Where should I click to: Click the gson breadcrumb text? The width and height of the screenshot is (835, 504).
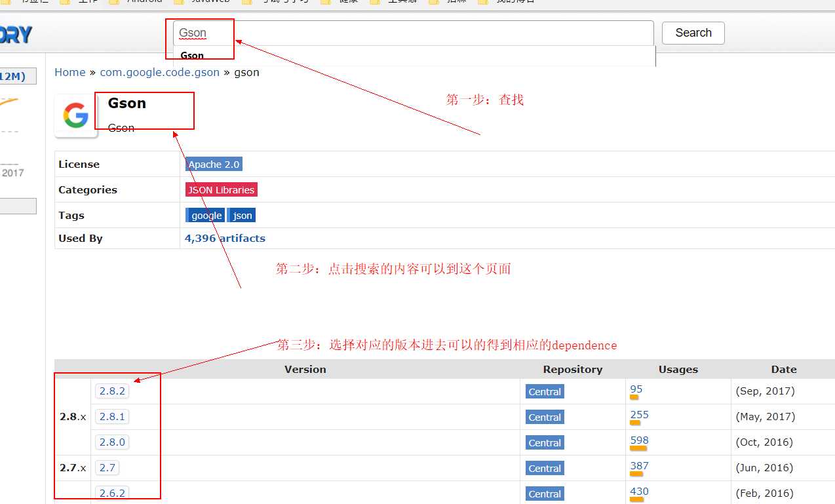(246, 72)
